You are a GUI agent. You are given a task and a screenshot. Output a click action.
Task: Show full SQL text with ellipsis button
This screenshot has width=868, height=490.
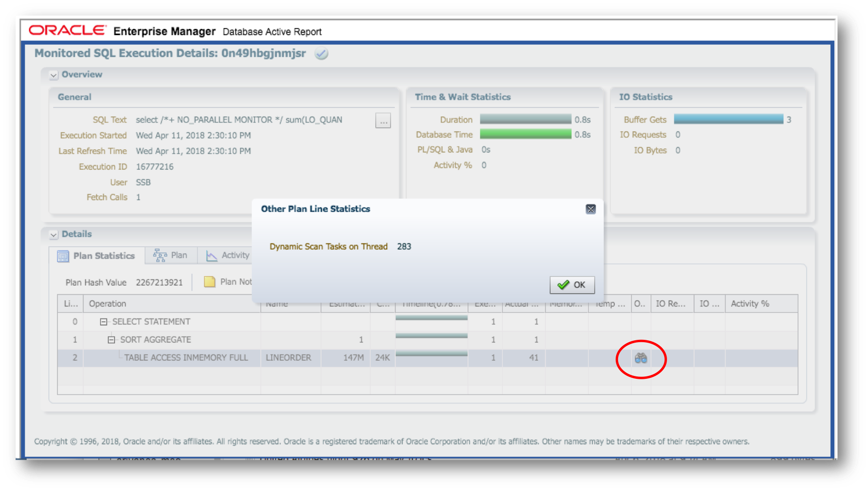(383, 121)
